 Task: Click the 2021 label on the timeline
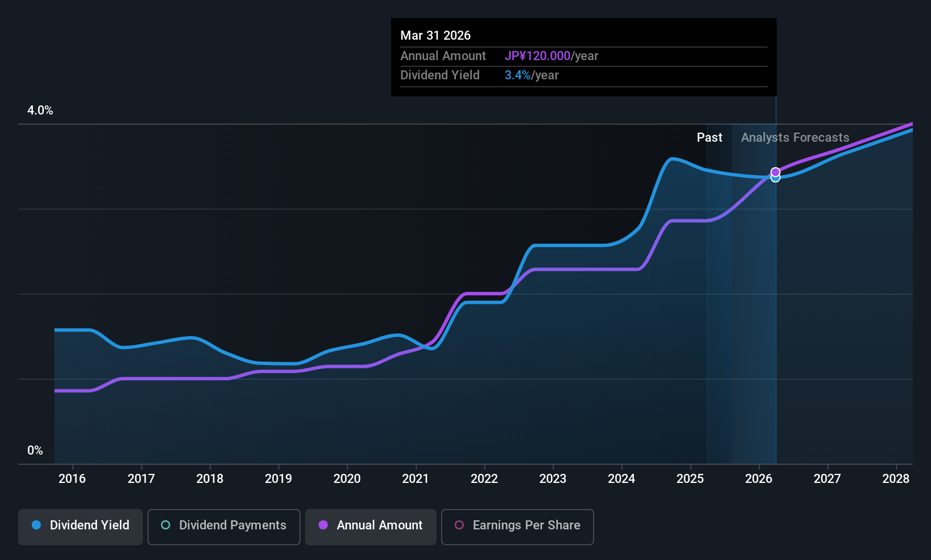[x=416, y=478]
